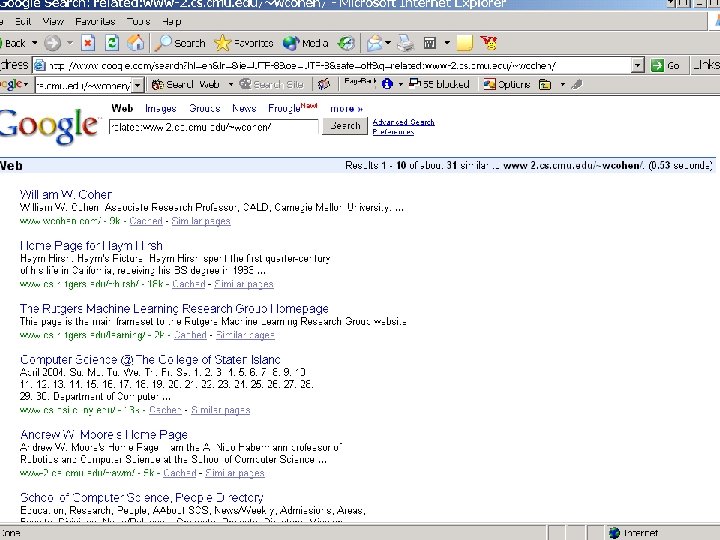Open Similar pages for wcohen.com result

(201, 221)
